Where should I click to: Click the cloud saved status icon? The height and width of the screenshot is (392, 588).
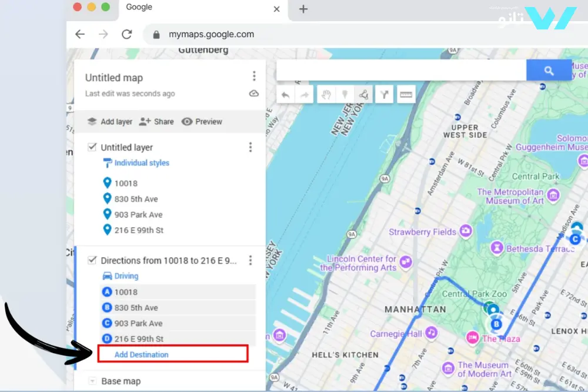pos(254,94)
